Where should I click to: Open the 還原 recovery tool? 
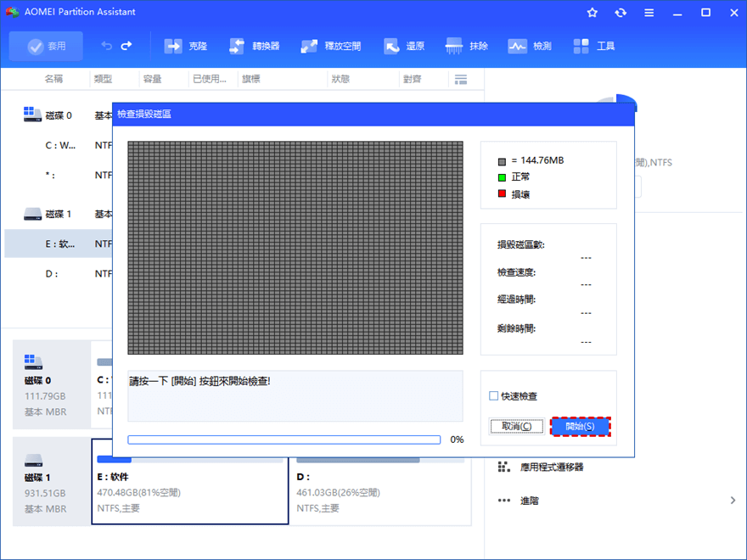[404, 46]
